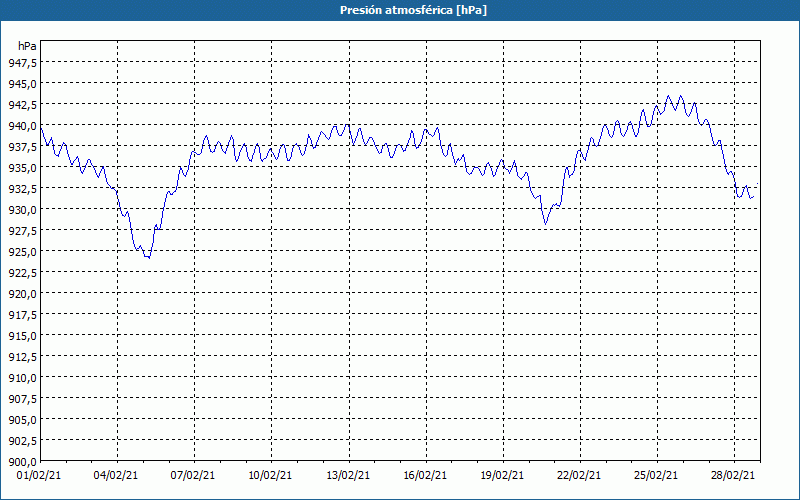Viewport: 800px width, 500px height.
Task: Click the 922,5 y-axis label
Action: coord(22,272)
